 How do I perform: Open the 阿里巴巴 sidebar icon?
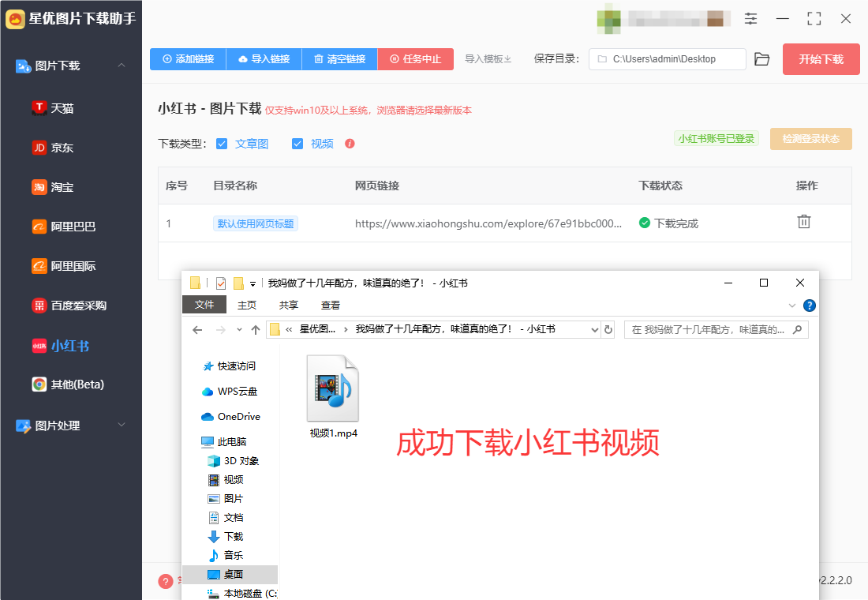point(39,227)
